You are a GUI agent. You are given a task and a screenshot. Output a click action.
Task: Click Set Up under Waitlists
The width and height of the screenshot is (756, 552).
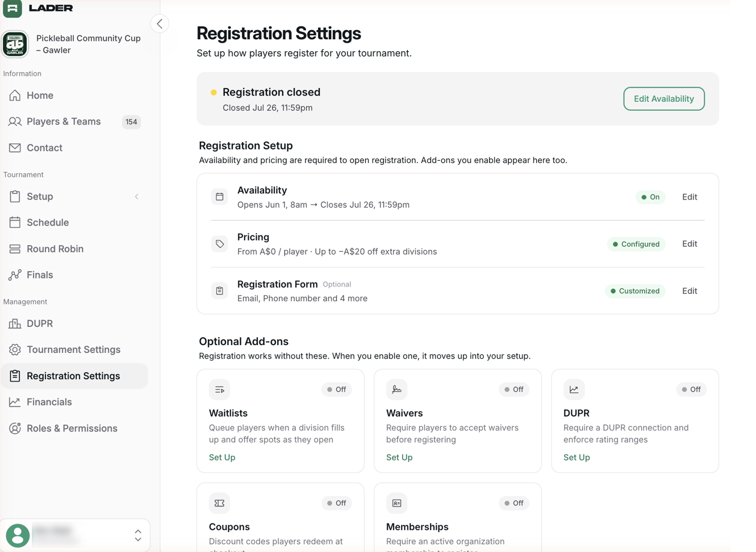tap(222, 457)
